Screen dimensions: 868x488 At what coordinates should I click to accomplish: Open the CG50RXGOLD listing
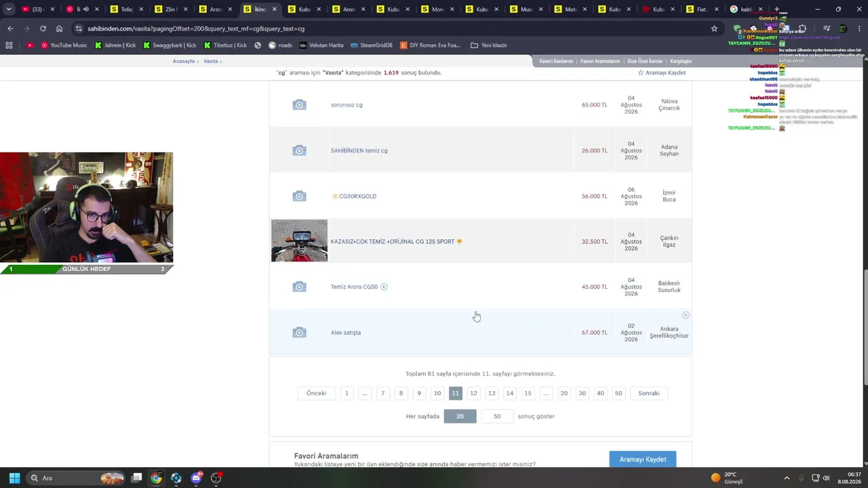click(357, 197)
